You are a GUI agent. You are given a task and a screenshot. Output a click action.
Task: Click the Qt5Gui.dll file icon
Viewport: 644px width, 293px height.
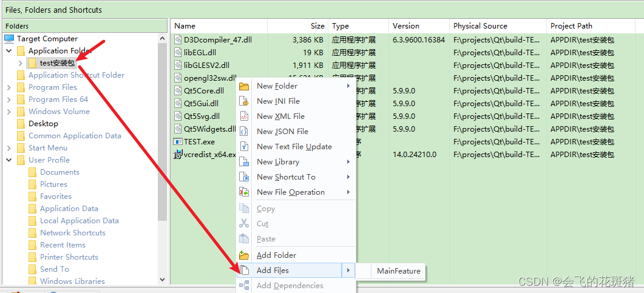coord(177,103)
